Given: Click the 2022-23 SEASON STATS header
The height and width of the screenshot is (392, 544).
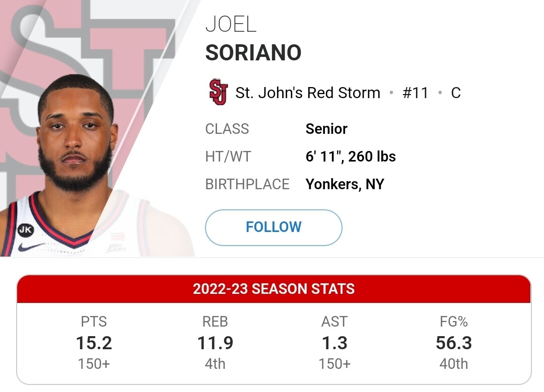Looking at the screenshot, I should 274,289.
